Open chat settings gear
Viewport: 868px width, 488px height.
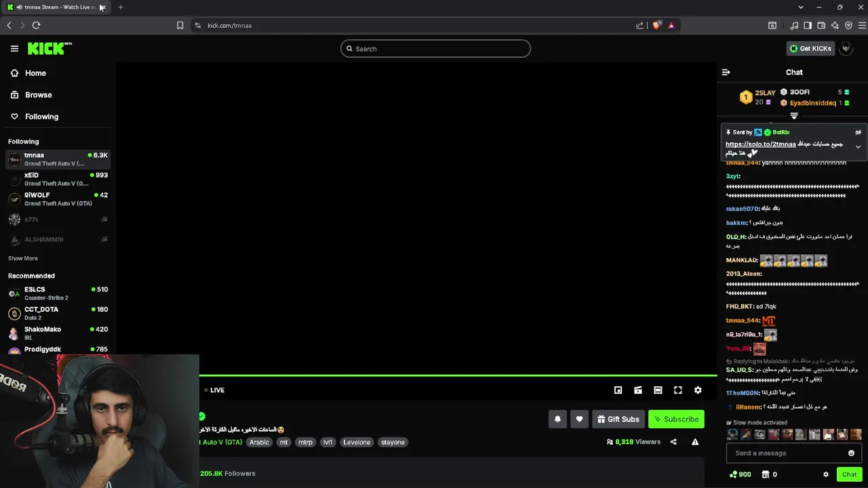coord(825,474)
